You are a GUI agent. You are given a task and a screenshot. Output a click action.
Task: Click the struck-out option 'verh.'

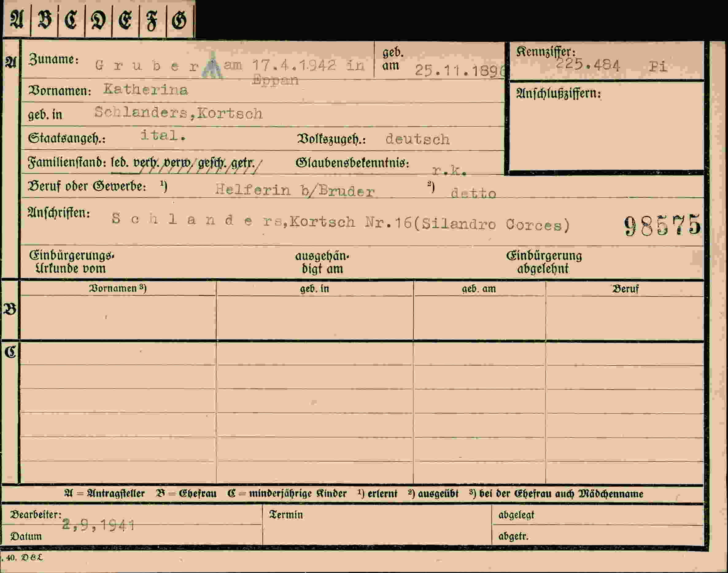pyautogui.click(x=146, y=163)
